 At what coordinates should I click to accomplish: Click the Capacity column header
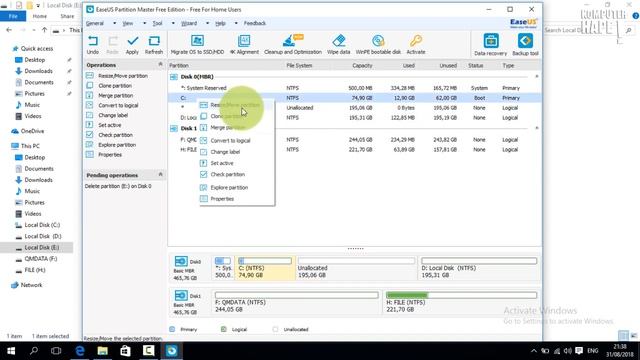[362, 65]
